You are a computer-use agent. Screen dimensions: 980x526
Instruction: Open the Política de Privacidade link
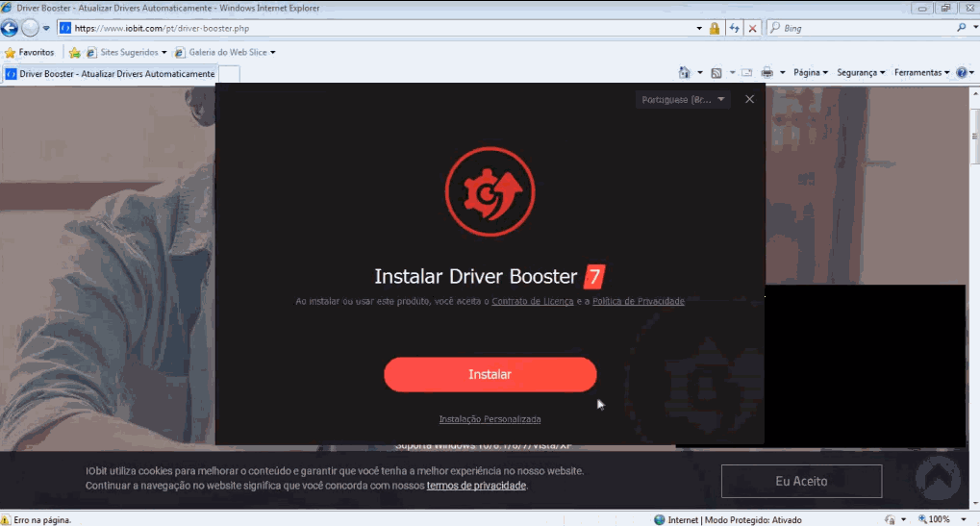click(x=639, y=301)
